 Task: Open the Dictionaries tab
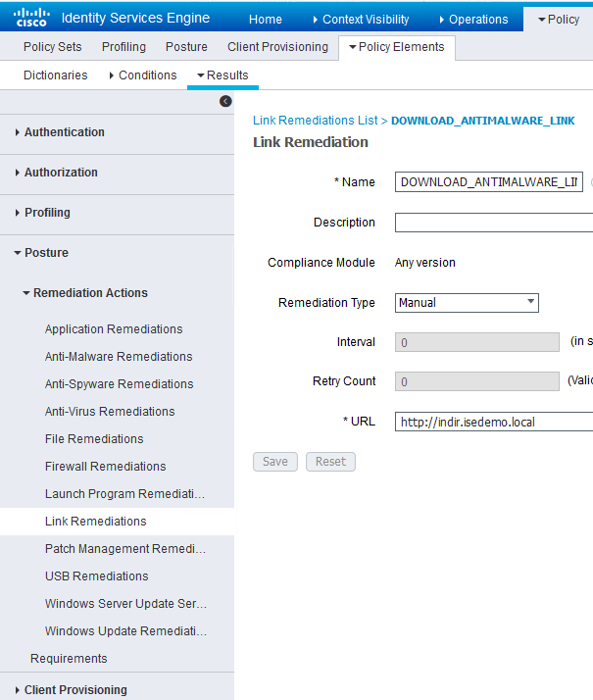pos(55,75)
